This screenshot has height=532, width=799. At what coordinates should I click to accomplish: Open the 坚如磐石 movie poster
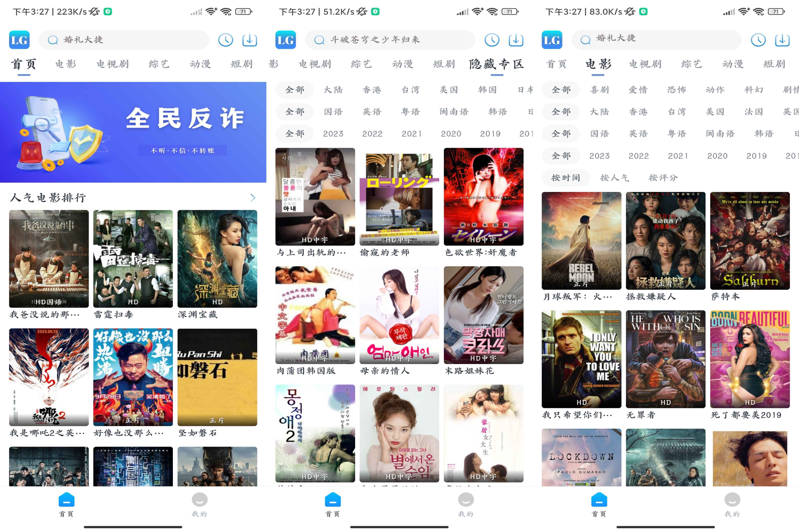217,377
